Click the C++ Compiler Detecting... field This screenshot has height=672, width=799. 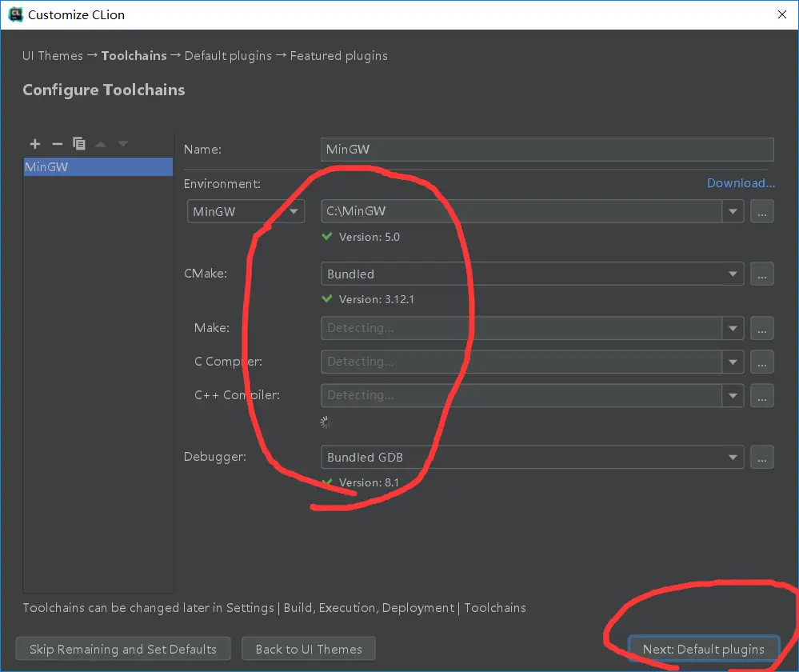[521, 395]
